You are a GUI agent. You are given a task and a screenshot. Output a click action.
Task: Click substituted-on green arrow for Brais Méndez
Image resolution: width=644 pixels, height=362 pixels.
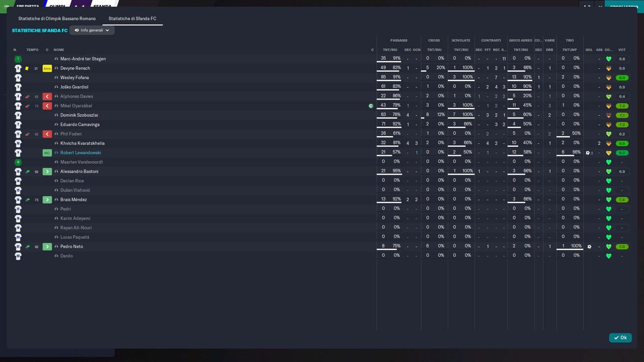47,200
